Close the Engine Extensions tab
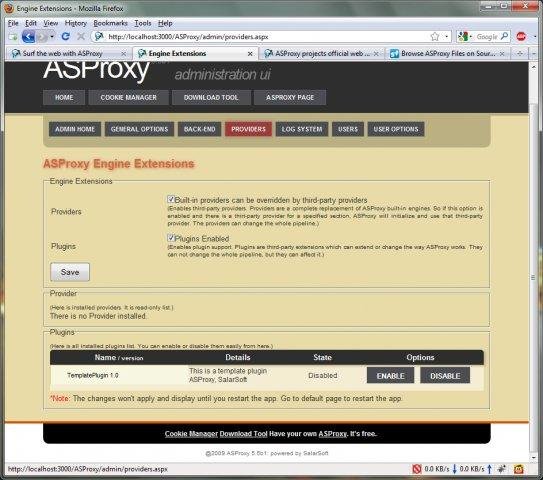 tap(250, 54)
